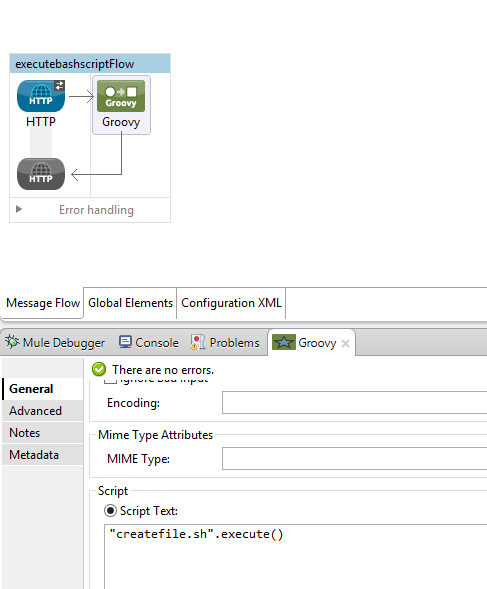Open the Notes section
The width and height of the screenshot is (487, 589).
click(43, 433)
